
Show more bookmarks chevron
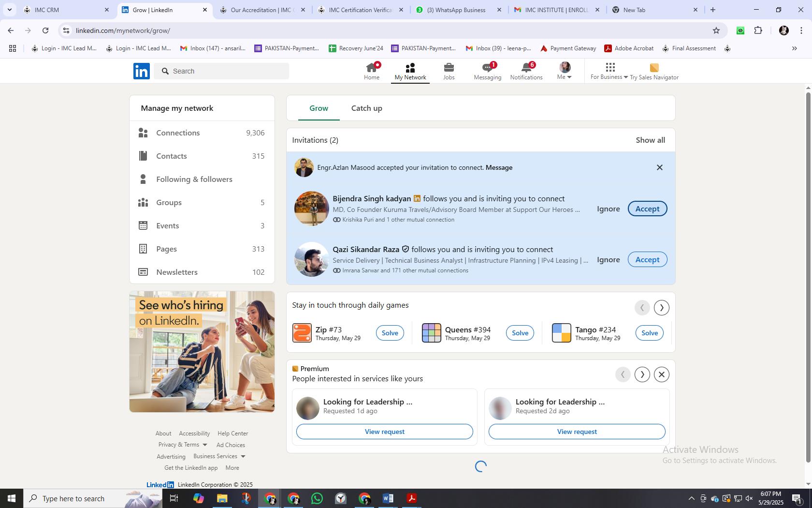coord(794,48)
